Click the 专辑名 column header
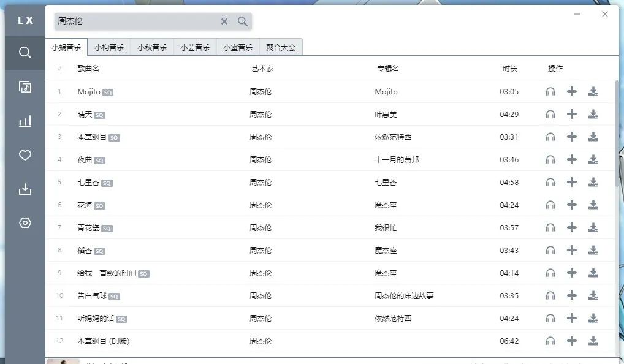 pos(388,69)
